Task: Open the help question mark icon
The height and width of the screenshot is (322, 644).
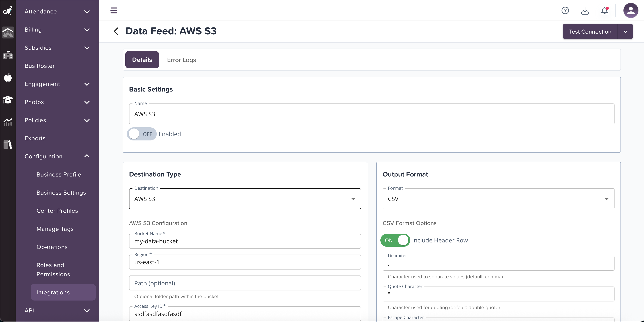Action: pos(565,10)
